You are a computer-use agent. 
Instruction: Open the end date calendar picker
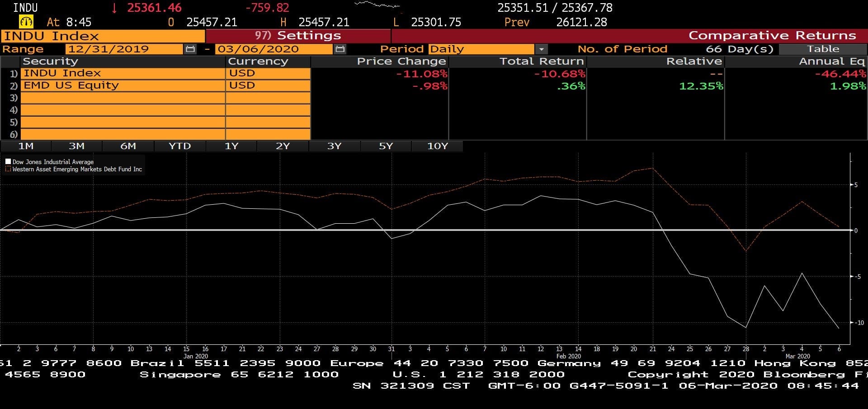point(340,49)
